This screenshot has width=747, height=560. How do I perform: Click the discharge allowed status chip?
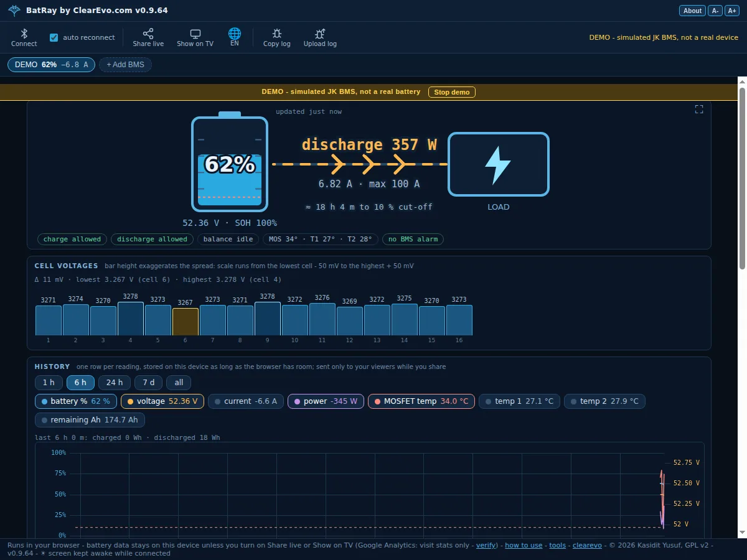pos(152,239)
